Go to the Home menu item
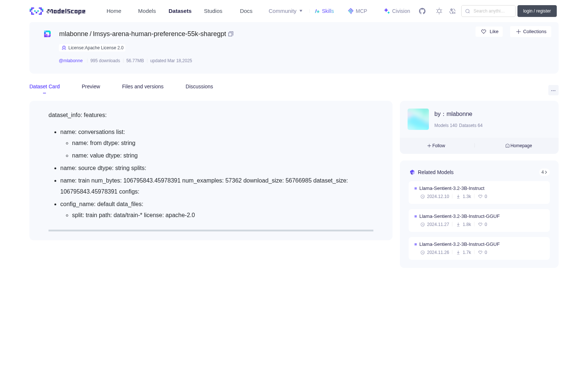 114,11
